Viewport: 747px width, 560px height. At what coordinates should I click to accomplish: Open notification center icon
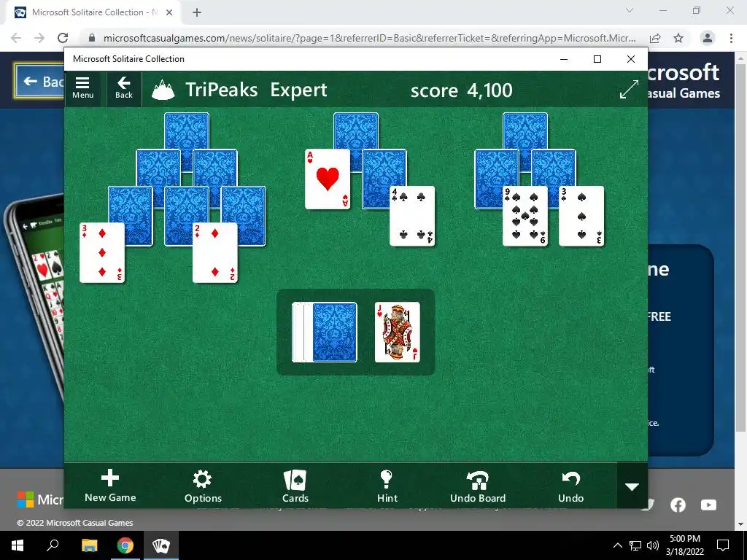tap(723, 545)
